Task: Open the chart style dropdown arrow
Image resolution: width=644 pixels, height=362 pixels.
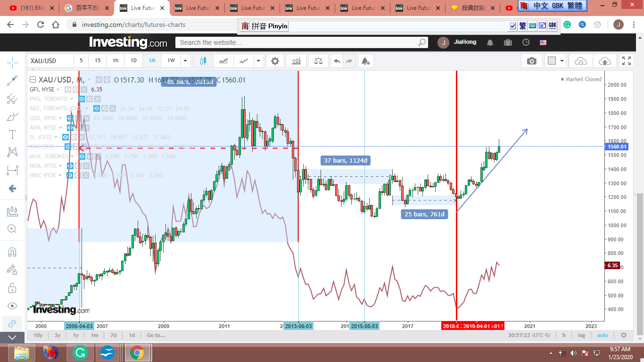Action: [258, 61]
